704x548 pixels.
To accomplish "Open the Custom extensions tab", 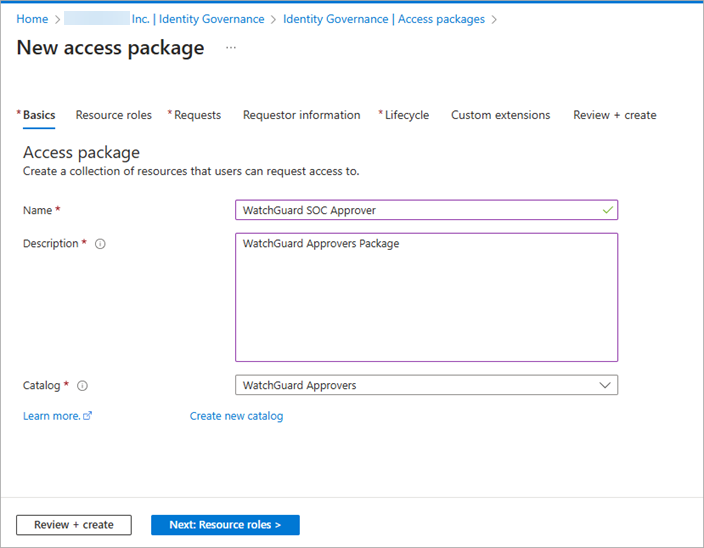I will click(x=500, y=115).
